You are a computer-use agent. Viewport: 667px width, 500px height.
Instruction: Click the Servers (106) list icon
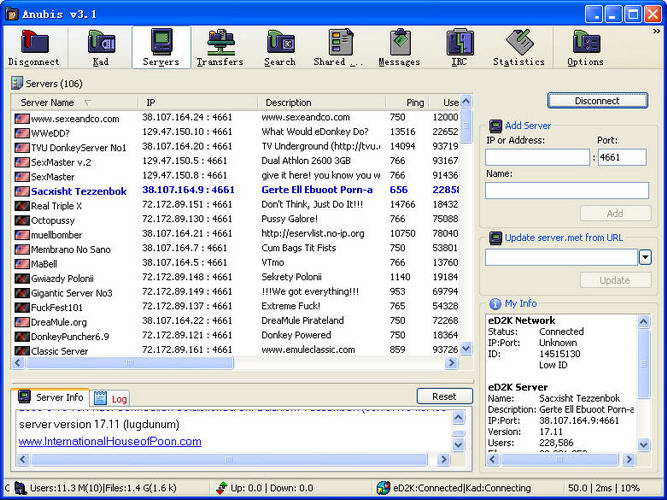coord(17,83)
